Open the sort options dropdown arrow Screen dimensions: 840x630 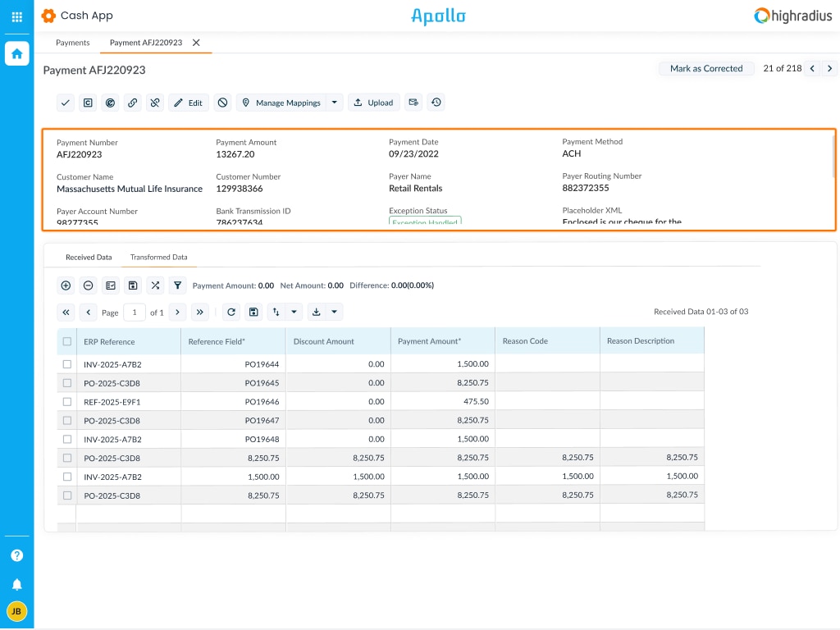pos(294,313)
